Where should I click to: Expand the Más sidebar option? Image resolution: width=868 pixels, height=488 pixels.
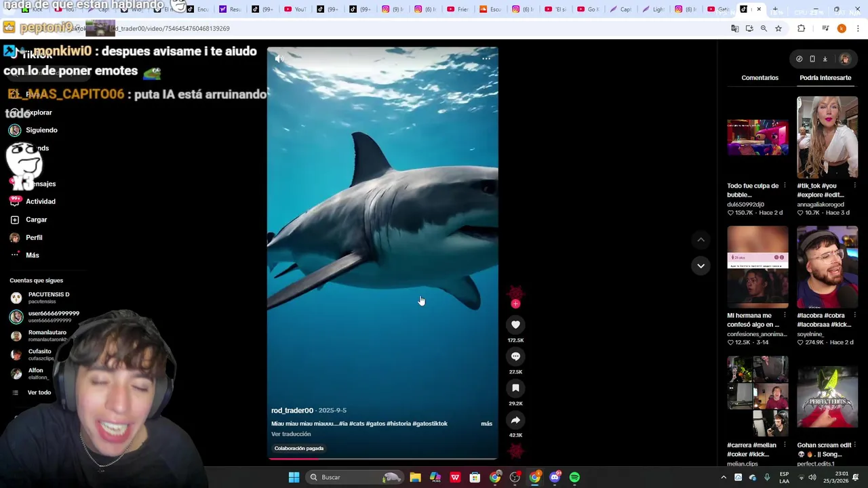pyautogui.click(x=24, y=256)
